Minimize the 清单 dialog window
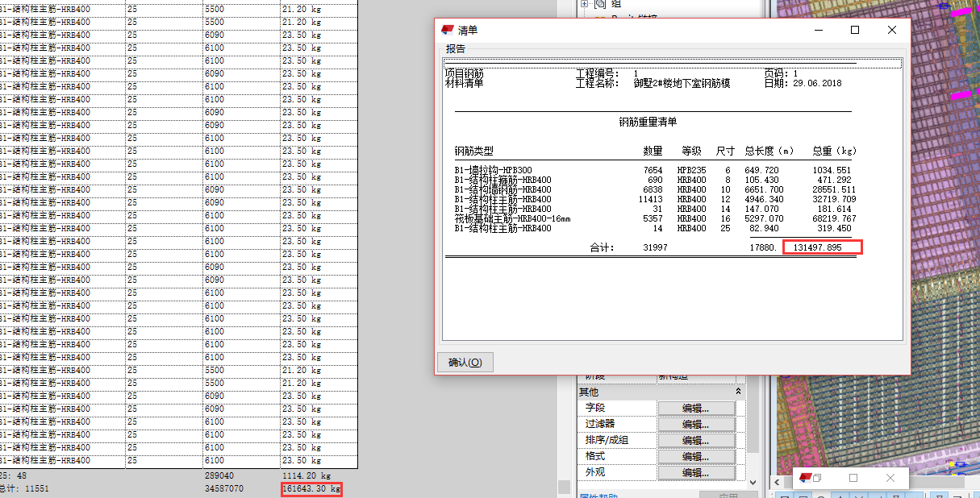Viewport: 980px width, 498px height. tap(818, 30)
